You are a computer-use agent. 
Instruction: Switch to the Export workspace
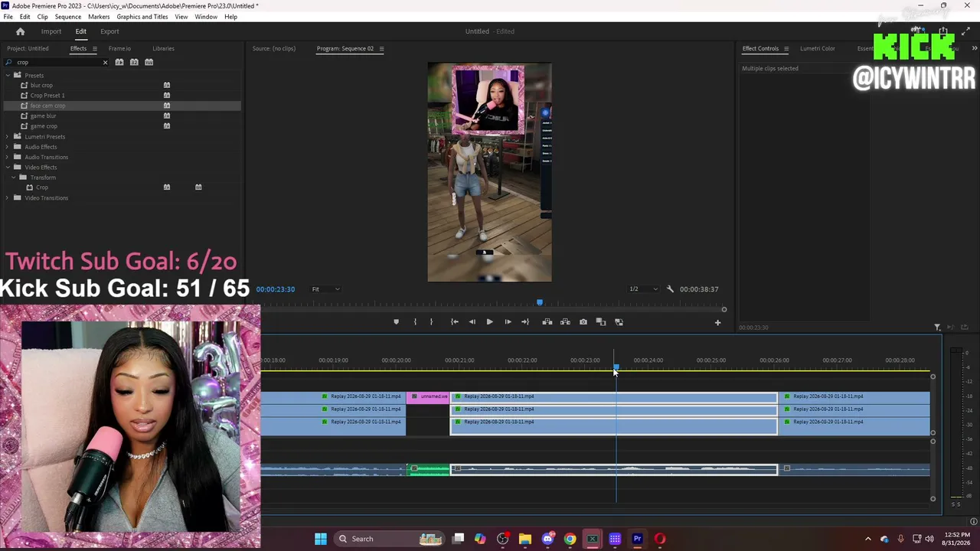coord(109,31)
